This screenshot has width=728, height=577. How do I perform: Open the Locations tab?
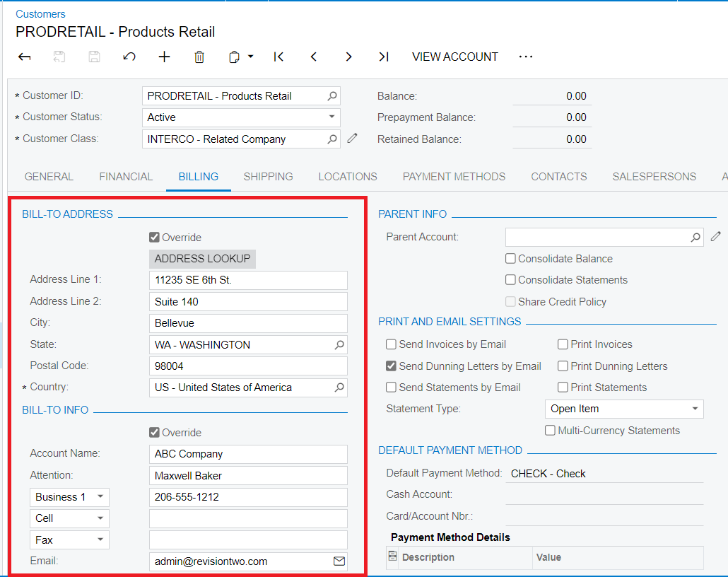[x=348, y=177]
